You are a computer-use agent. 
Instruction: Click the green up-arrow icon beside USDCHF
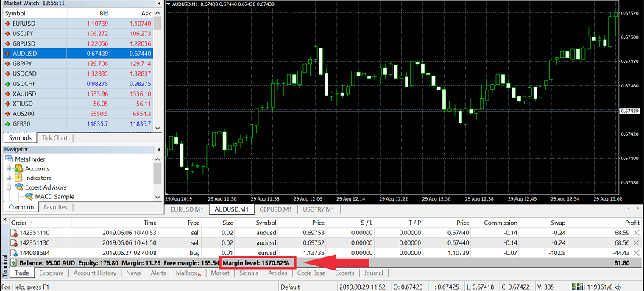pyautogui.click(x=7, y=84)
